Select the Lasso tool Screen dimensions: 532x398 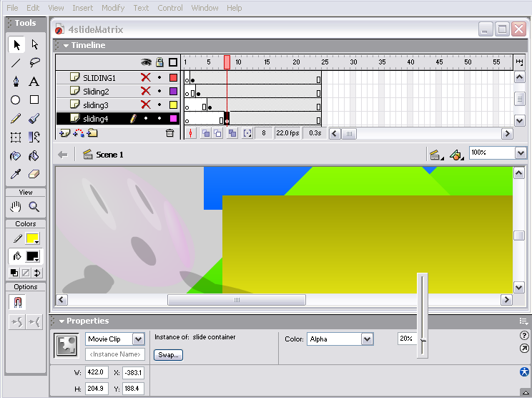pos(34,63)
